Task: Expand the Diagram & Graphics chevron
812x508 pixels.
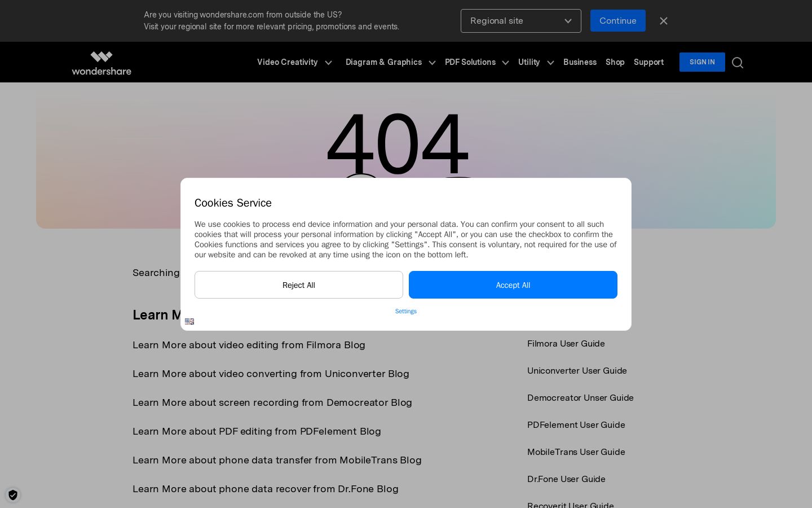Action: point(433,63)
